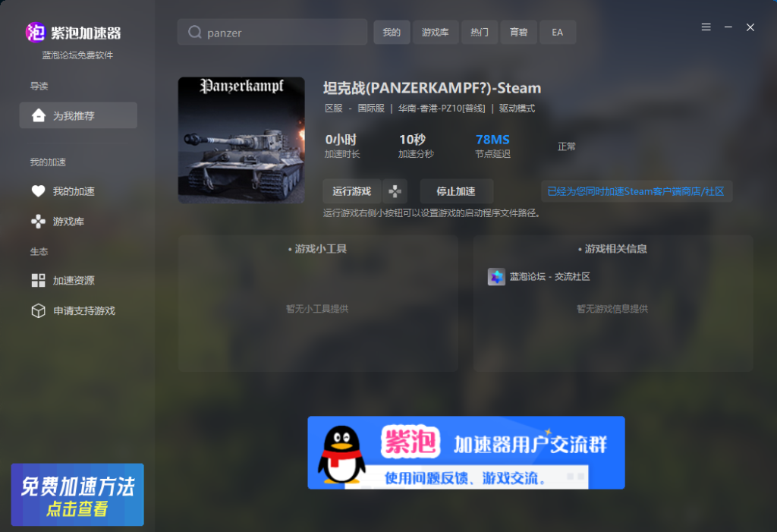The width and height of the screenshot is (777, 532).
Task: Click the 国际服 region text
Action: [x=371, y=108]
